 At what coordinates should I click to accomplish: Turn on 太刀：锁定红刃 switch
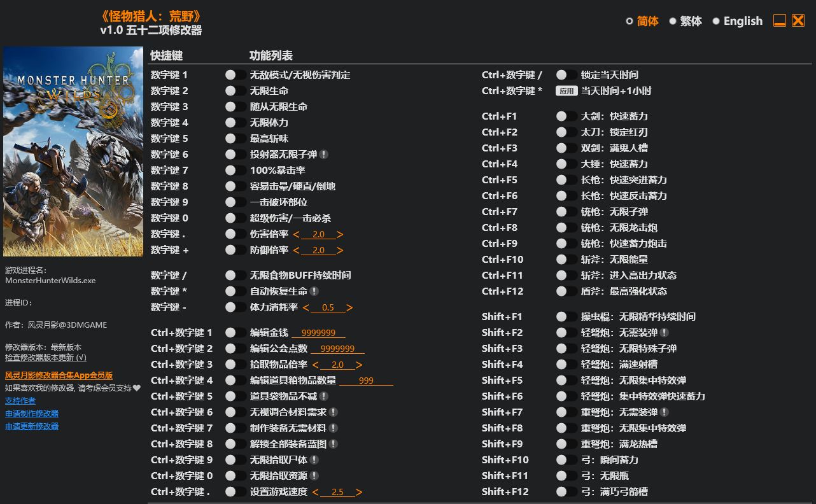pyautogui.click(x=566, y=132)
